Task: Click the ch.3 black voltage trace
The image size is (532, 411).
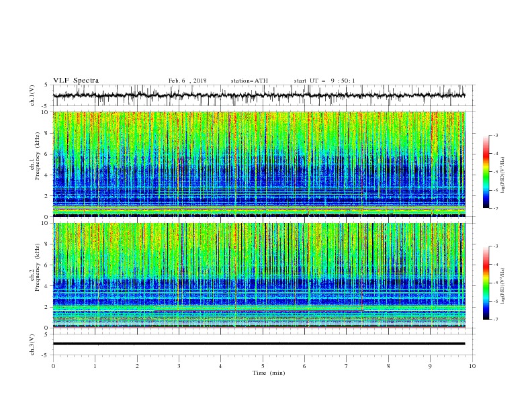Action: (259, 344)
